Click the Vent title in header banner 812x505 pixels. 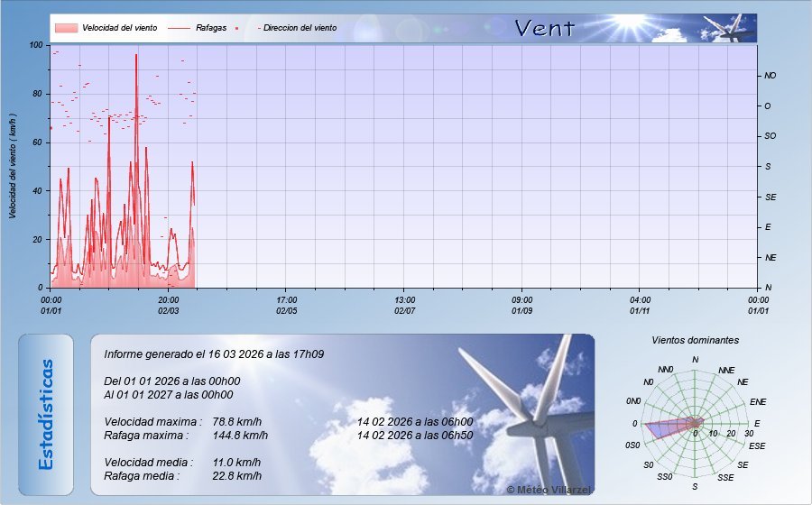544,28
